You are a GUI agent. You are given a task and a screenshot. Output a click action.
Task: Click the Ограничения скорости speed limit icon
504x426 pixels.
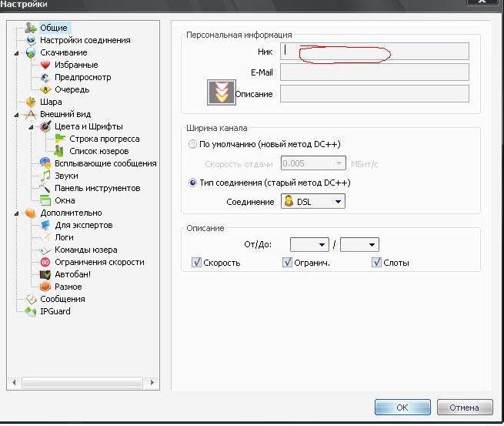point(45,262)
